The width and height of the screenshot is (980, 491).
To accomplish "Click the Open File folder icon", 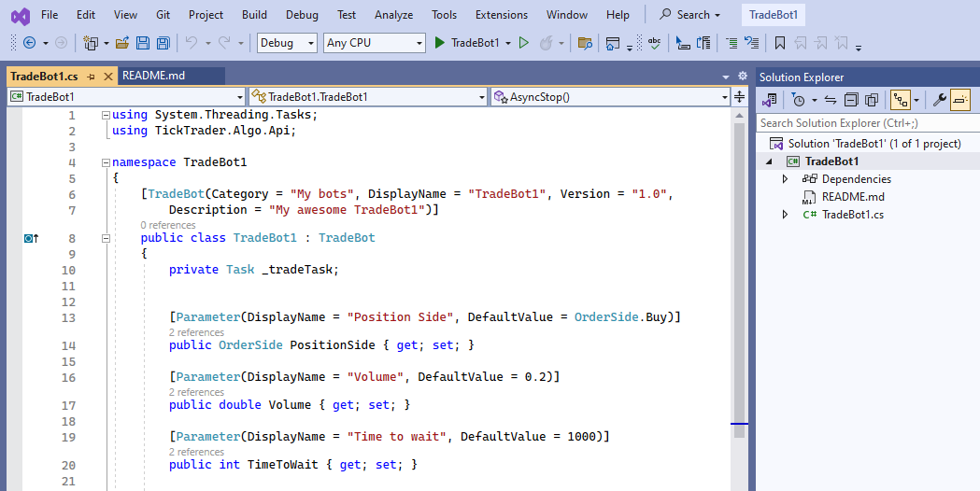I will pos(122,43).
